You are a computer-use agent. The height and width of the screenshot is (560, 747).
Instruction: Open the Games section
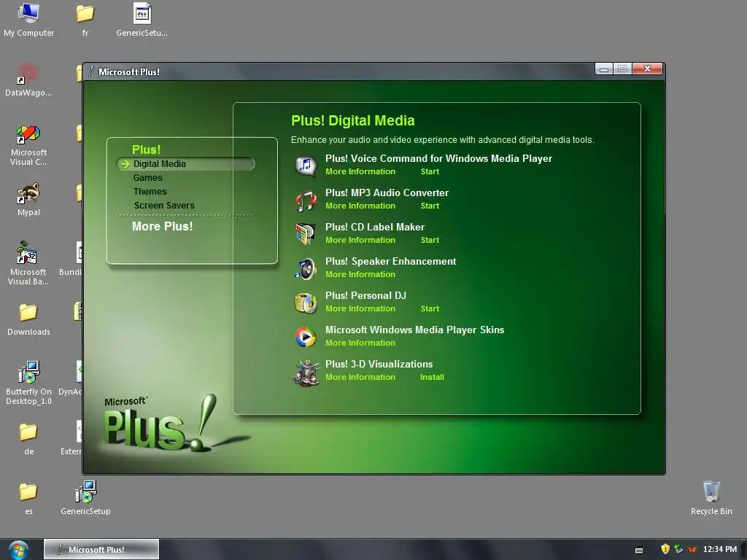pyautogui.click(x=147, y=178)
